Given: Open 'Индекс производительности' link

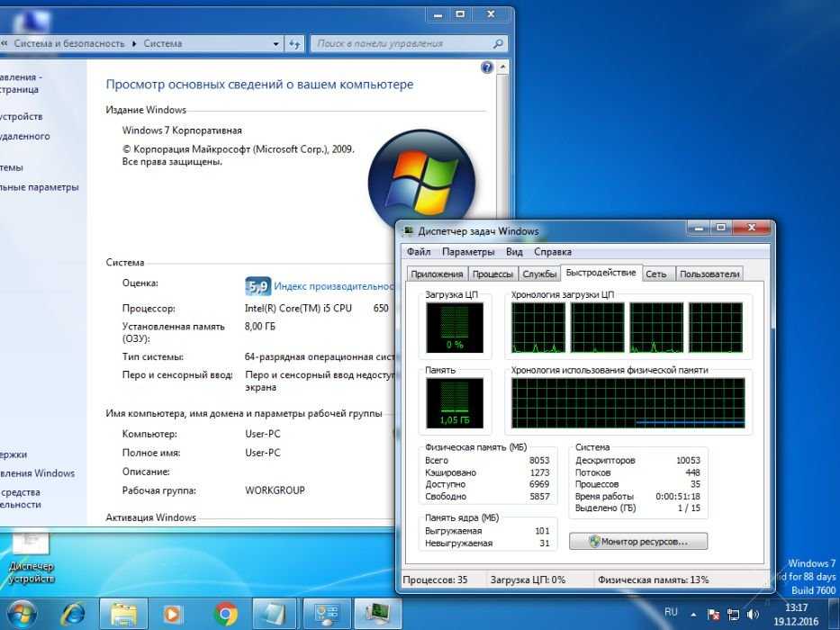Looking at the screenshot, I should (x=333, y=286).
